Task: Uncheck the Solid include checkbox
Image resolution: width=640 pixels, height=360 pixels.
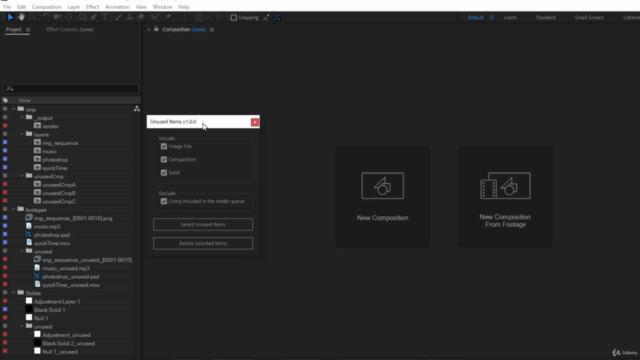Action: [164, 173]
